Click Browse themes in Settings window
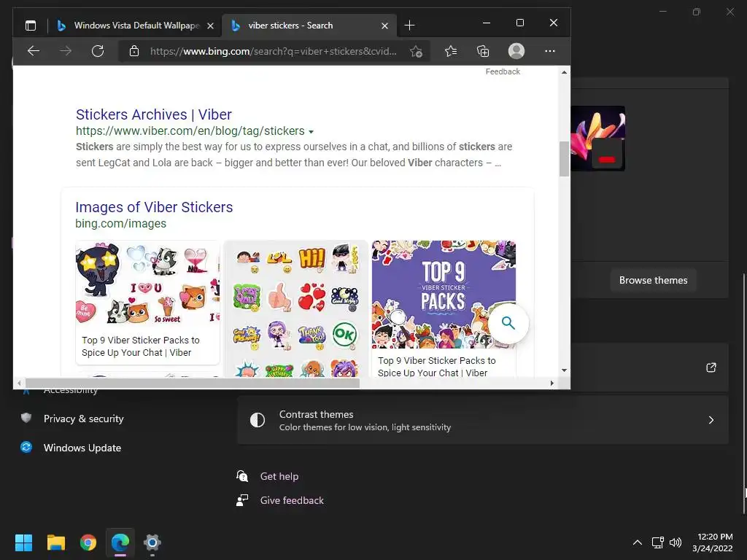 click(653, 281)
